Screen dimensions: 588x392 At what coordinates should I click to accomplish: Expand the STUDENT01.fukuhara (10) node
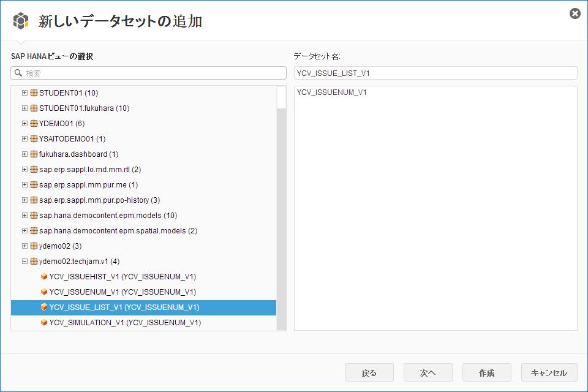(x=24, y=108)
